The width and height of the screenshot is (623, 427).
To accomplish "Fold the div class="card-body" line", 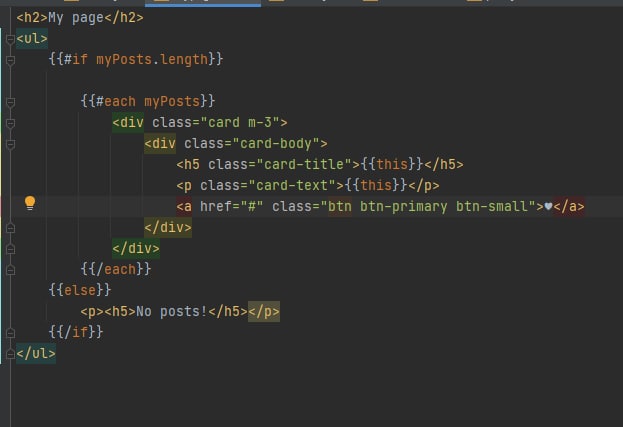I will (10, 145).
